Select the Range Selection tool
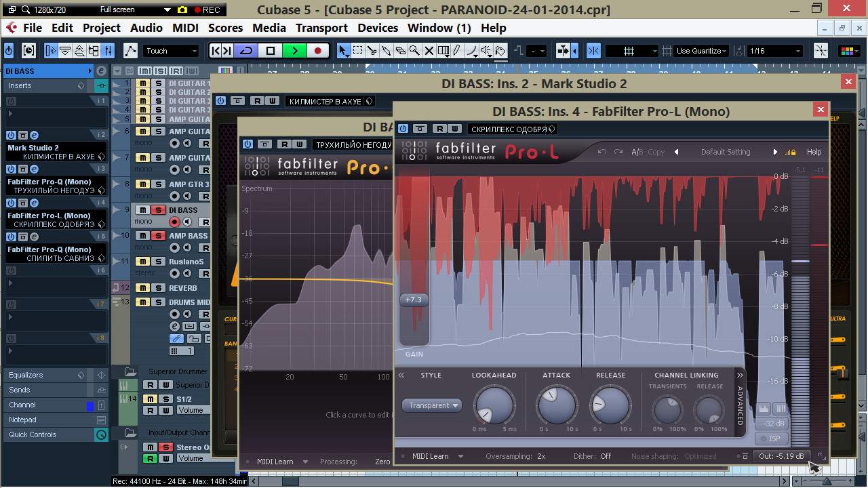The width and height of the screenshot is (868, 488). [358, 51]
